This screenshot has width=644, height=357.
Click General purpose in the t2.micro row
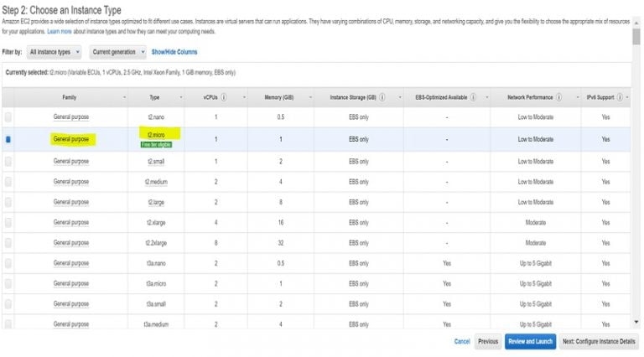[x=71, y=139]
